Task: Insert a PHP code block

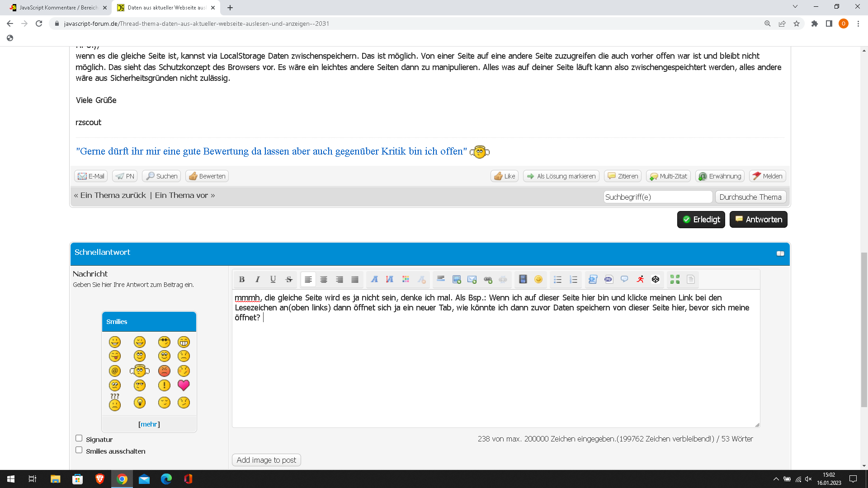Action: (x=609, y=280)
